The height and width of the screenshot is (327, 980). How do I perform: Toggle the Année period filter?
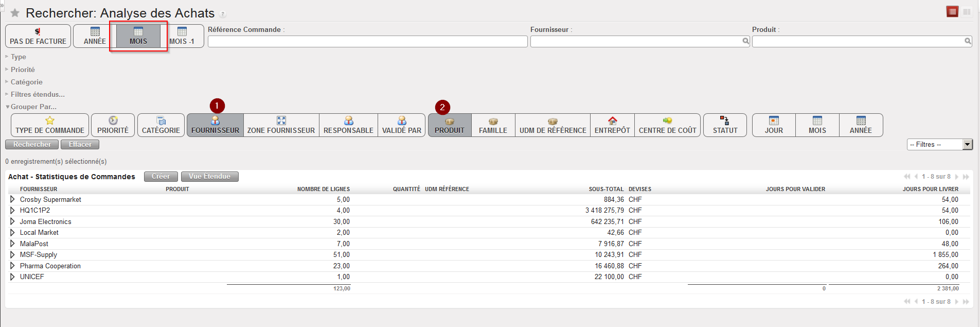pos(95,36)
